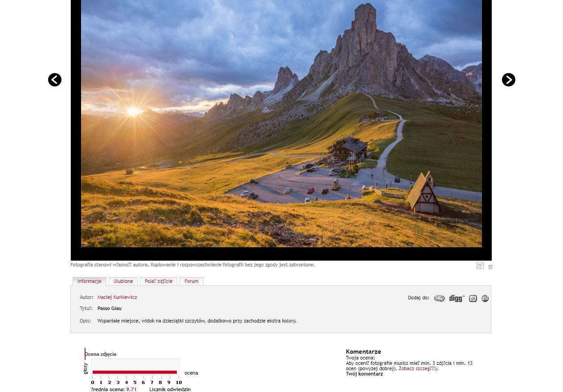Click the add-page icon below the photo
This screenshot has height=392, width=563.
(x=480, y=266)
